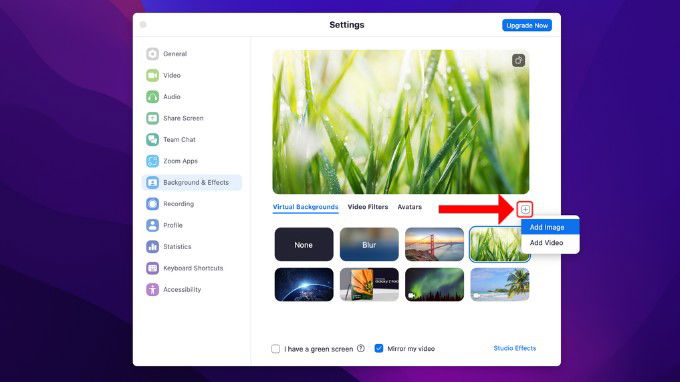680x382 pixels.
Task: Click the Share Screen label
Action: pos(183,118)
